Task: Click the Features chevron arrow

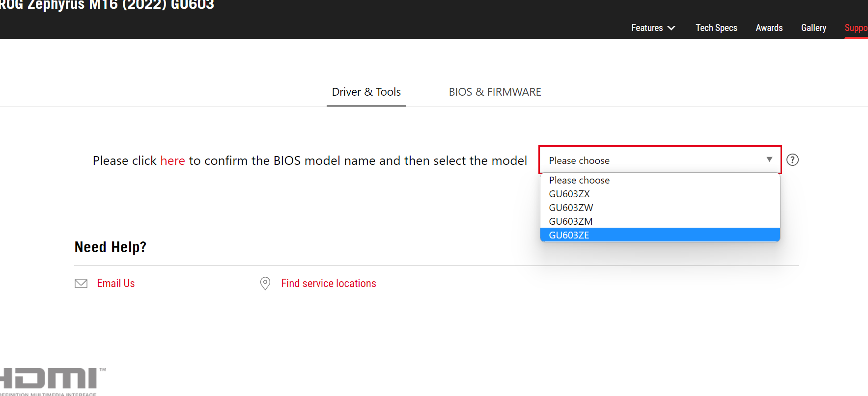Action: (672, 28)
